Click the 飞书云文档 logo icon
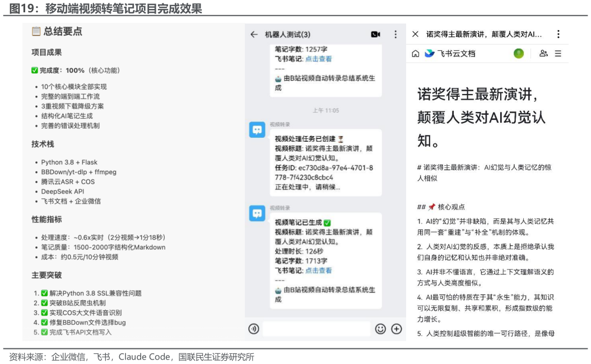Screen dimensions: 591x364 point(429,53)
